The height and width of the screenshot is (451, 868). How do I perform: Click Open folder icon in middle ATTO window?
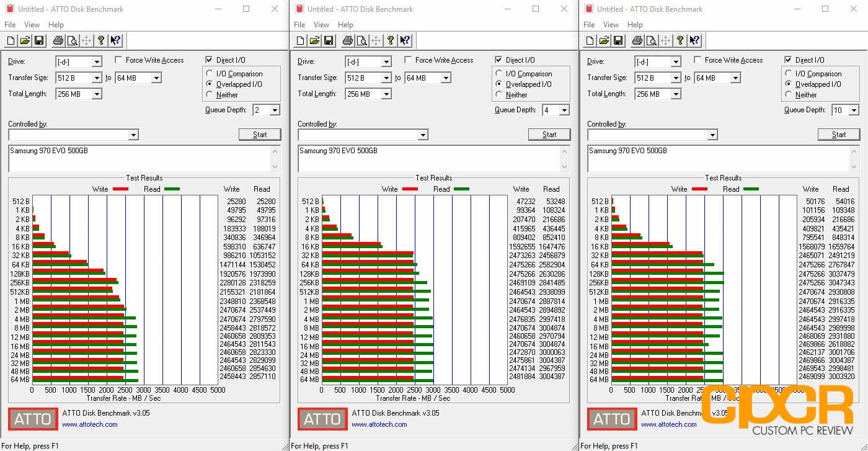[314, 41]
